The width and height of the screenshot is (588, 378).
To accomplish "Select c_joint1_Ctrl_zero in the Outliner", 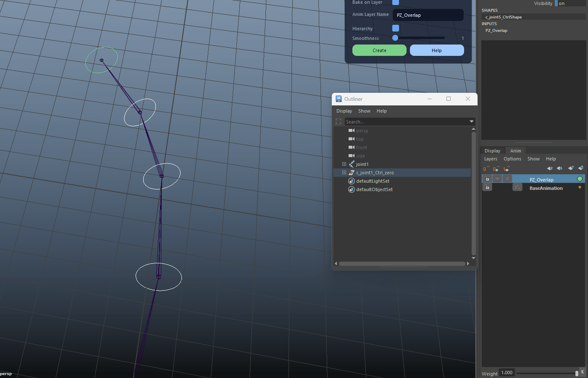I will (375, 173).
